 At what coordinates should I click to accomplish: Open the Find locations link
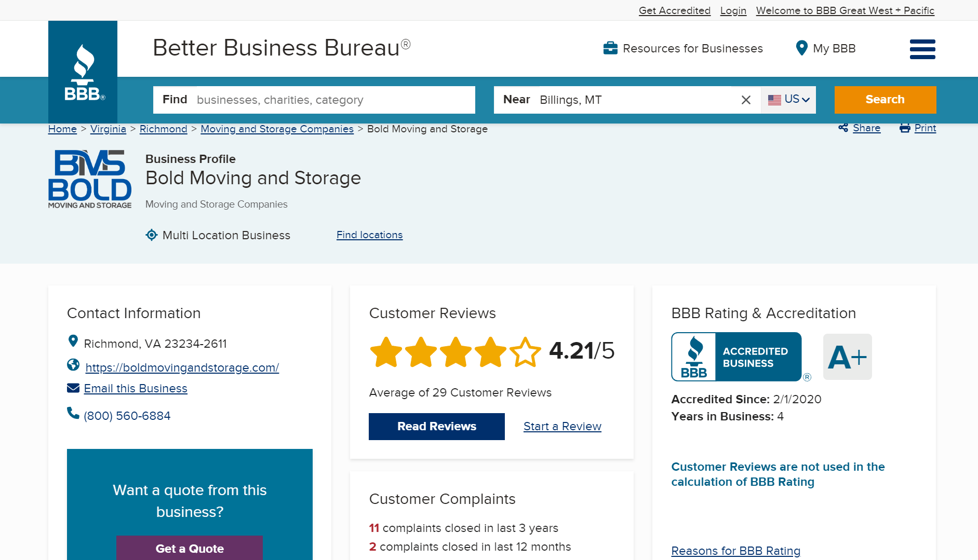(369, 235)
